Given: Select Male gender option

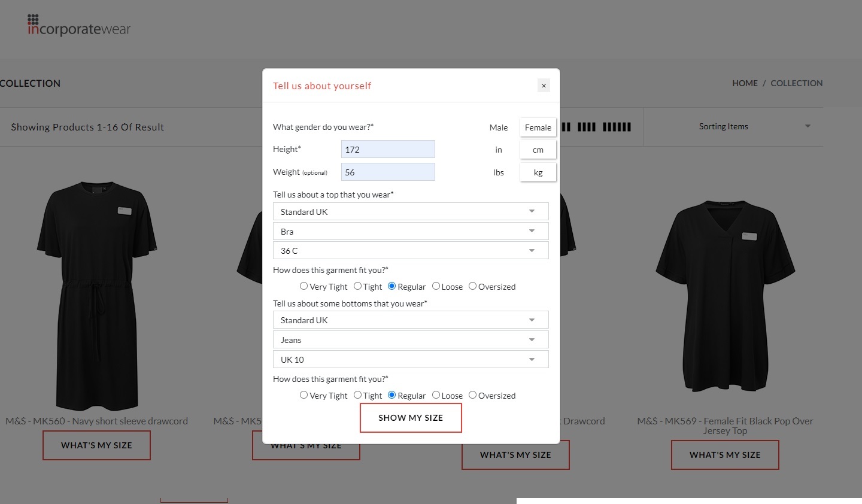Looking at the screenshot, I should [498, 127].
